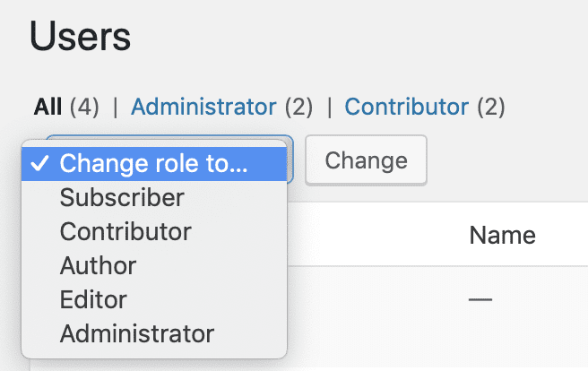588x371 pixels.
Task: Click the (2) count beside Administrator filter
Action: coord(298,107)
